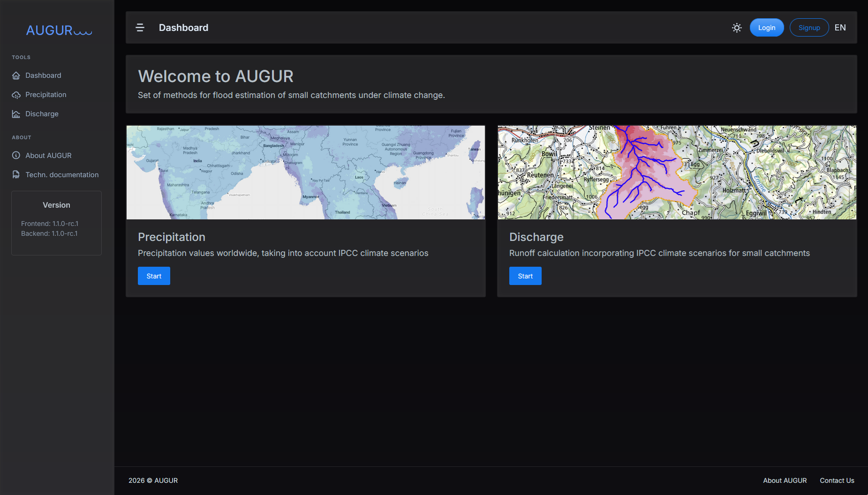Click the PDF document icon in sidebar
This screenshot has height=495, width=868.
click(x=16, y=175)
